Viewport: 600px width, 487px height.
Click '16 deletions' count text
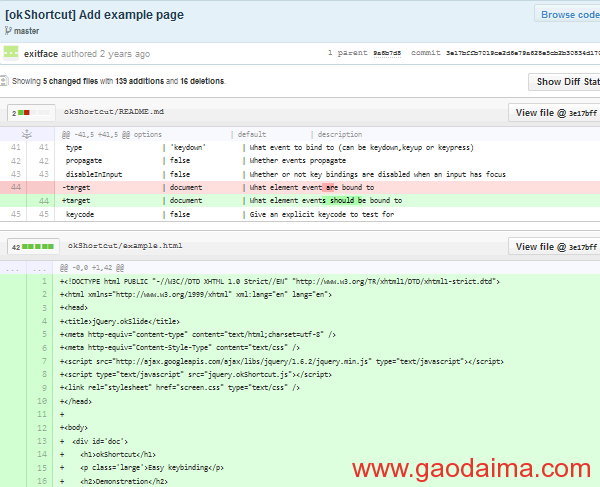tap(202, 81)
